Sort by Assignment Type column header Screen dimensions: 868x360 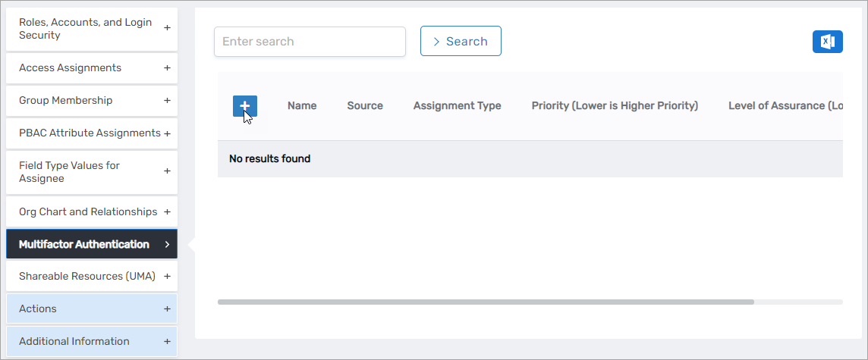[x=457, y=106]
